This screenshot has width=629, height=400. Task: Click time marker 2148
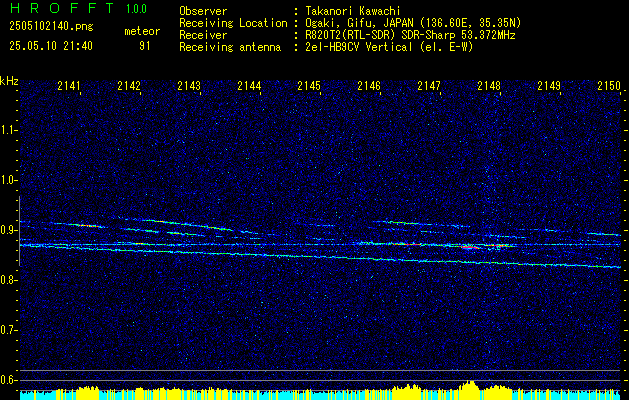point(489,85)
